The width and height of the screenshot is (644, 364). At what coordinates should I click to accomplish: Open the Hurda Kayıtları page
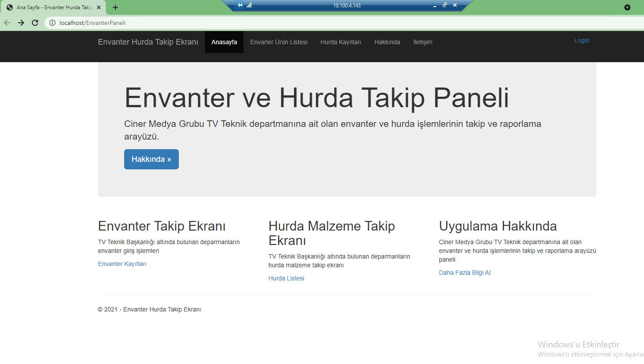pos(341,42)
